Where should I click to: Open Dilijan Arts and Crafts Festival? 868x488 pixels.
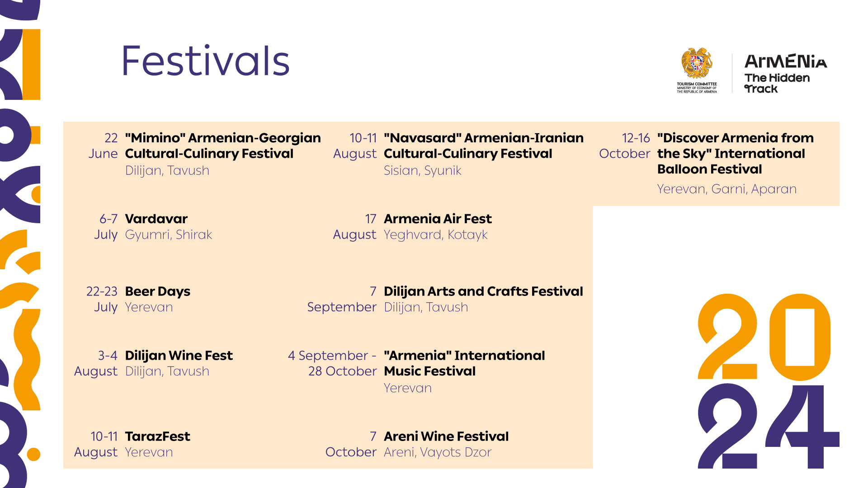483,291
